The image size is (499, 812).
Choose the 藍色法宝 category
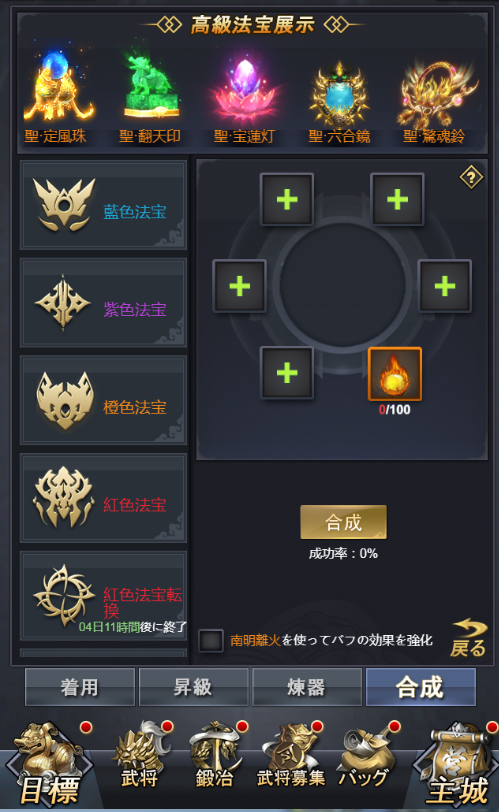pyautogui.click(x=104, y=205)
